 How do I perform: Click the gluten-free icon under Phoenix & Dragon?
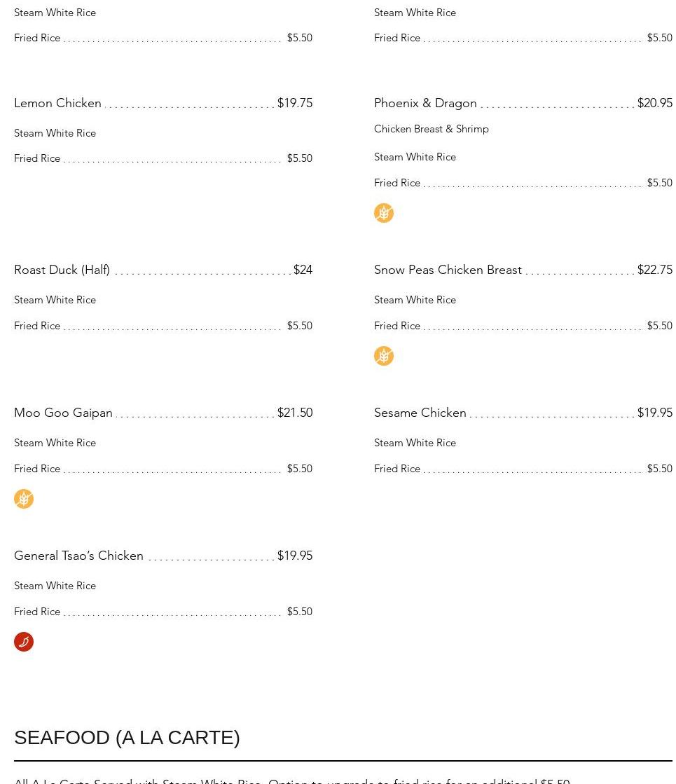point(384,213)
